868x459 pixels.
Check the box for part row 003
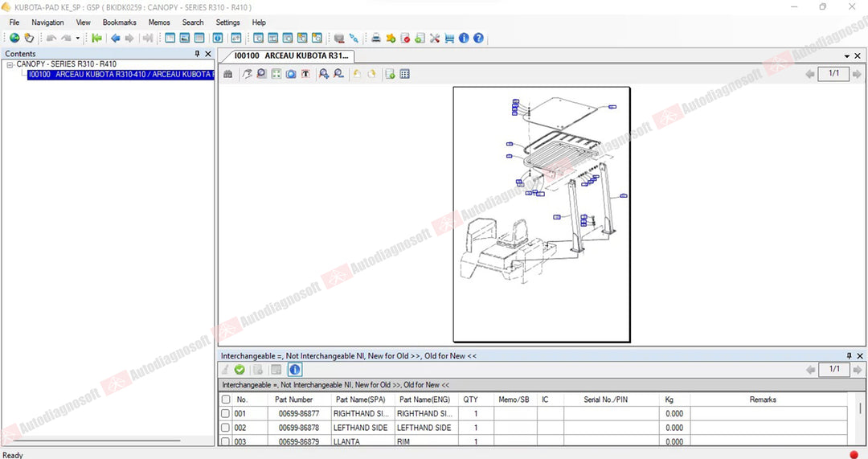pyautogui.click(x=225, y=441)
